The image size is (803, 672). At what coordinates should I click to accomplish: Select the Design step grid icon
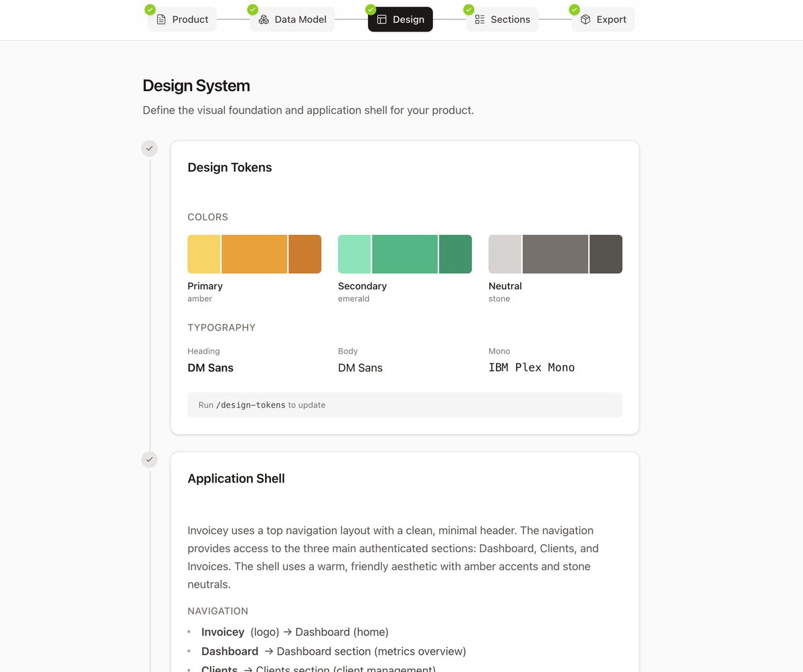coord(381,19)
